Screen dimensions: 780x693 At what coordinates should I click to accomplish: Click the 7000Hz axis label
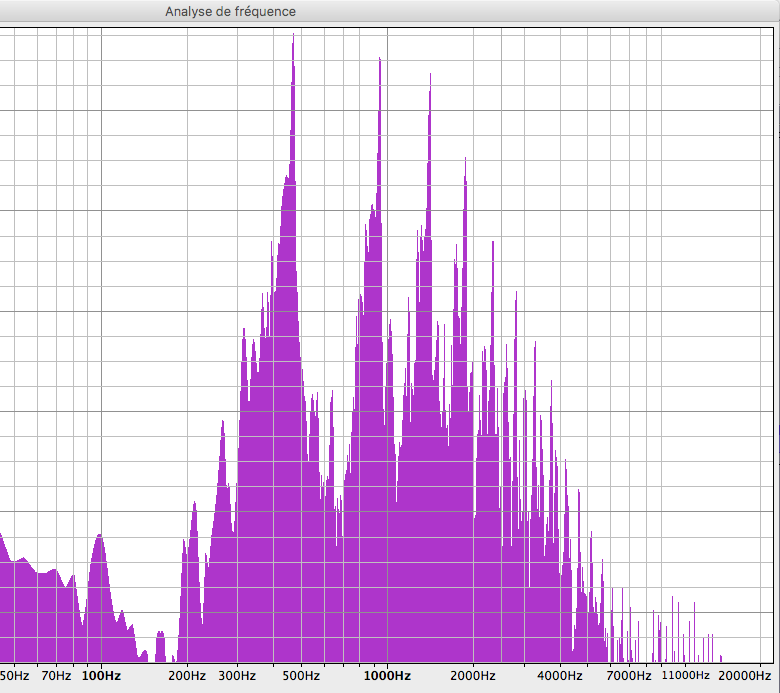click(x=629, y=676)
